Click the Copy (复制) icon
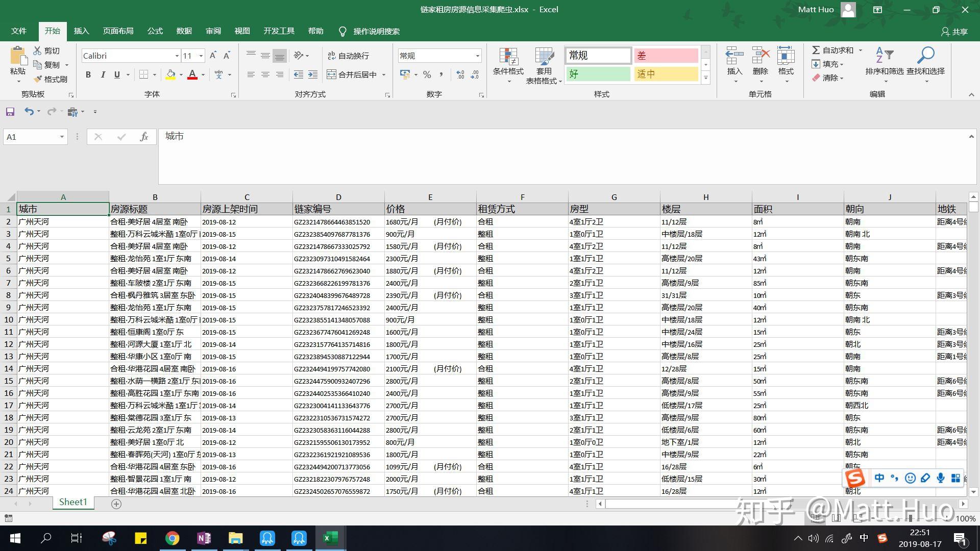Image resolution: width=980 pixels, height=551 pixels. 37,65
